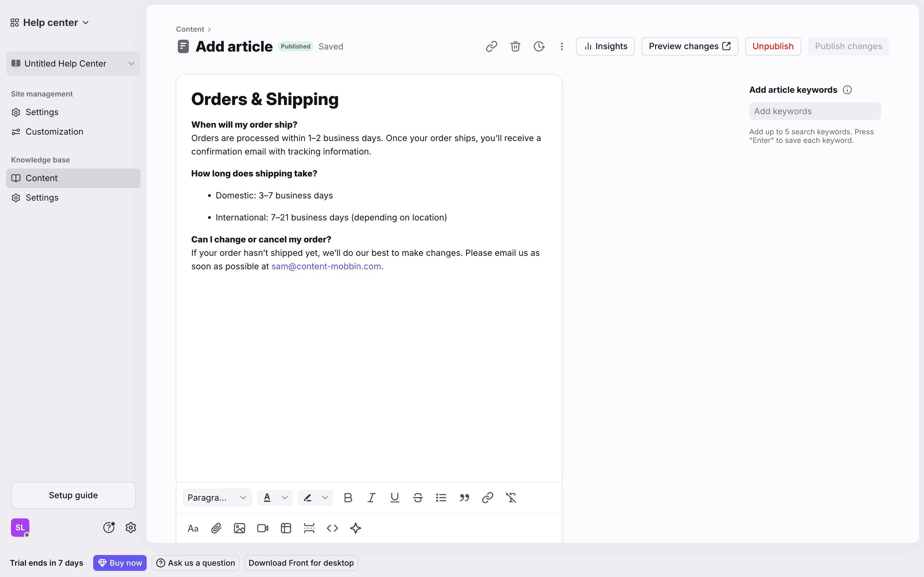The height and width of the screenshot is (577, 924).
Task: Click the copy article link icon
Action: point(491,46)
